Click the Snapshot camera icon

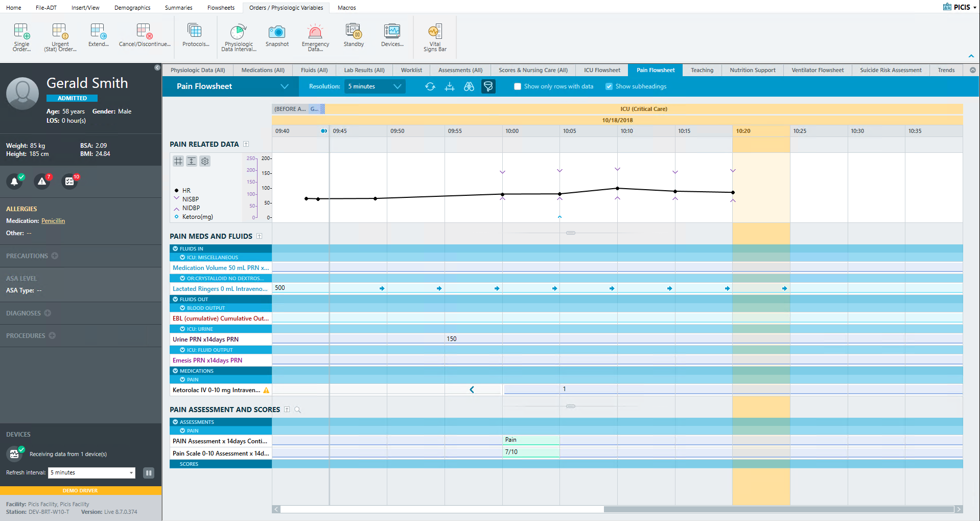pos(276,33)
